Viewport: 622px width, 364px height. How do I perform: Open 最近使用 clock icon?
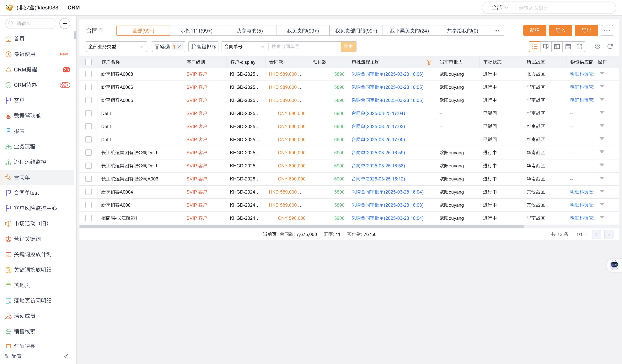point(8,54)
